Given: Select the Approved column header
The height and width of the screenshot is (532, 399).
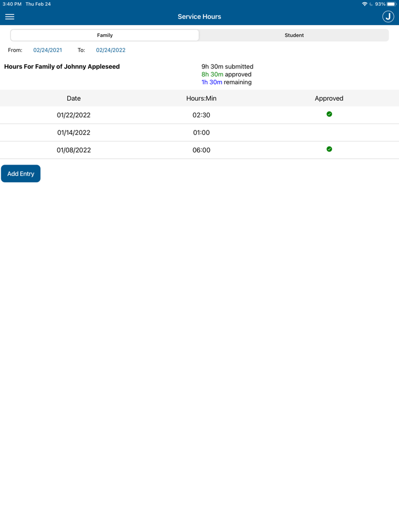Looking at the screenshot, I should click(x=329, y=99).
